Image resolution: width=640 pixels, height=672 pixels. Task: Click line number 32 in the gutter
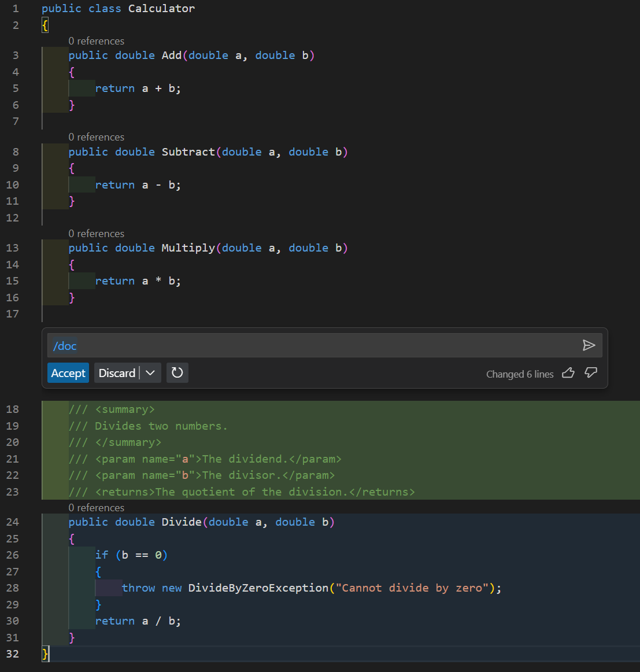pos(12,654)
